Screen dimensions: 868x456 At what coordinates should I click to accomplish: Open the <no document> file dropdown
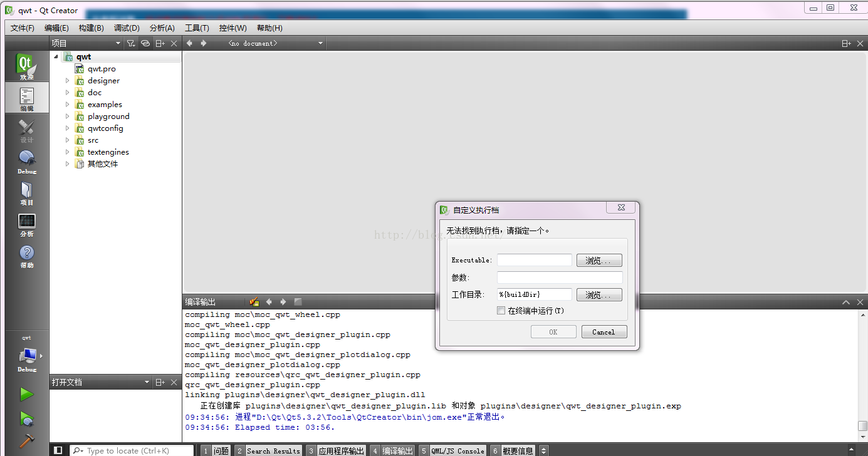point(276,43)
